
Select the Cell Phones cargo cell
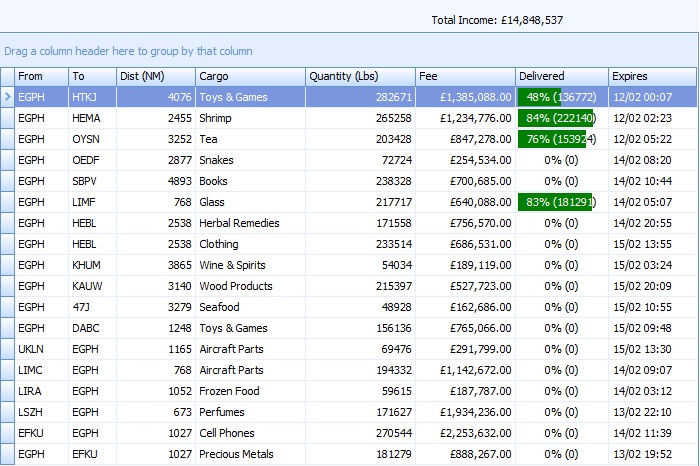250,433
